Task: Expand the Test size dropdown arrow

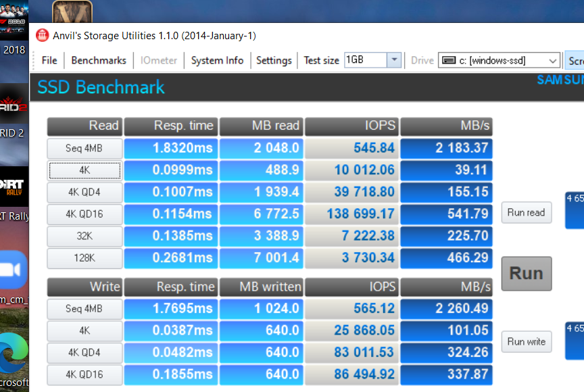Action: (x=393, y=60)
